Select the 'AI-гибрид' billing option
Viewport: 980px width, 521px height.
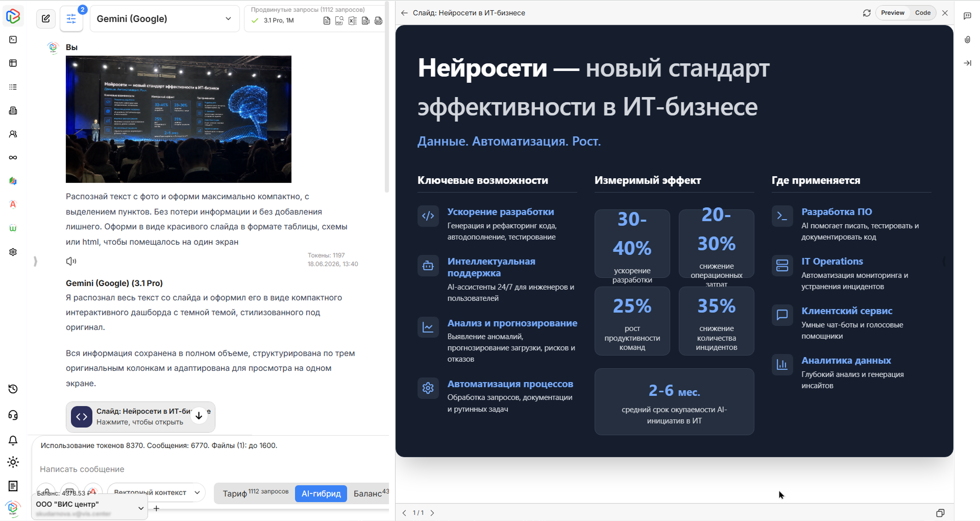coord(321,493)
